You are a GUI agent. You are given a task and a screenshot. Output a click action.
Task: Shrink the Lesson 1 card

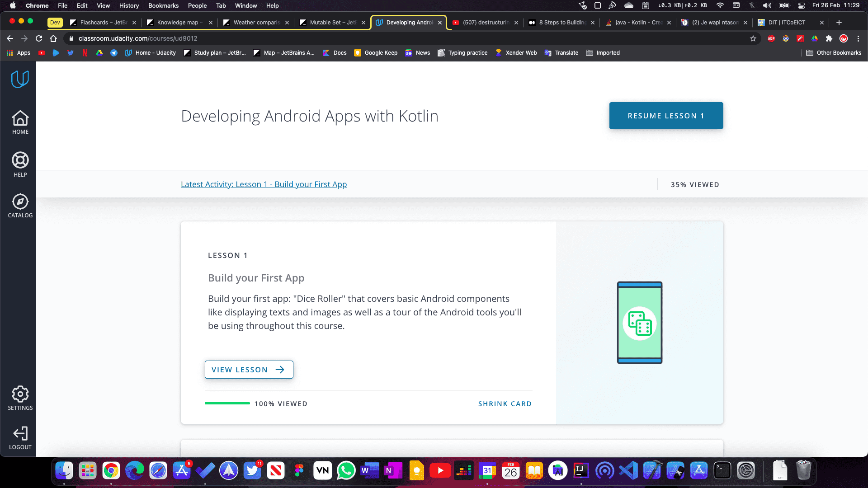click(x=505, y=404)
